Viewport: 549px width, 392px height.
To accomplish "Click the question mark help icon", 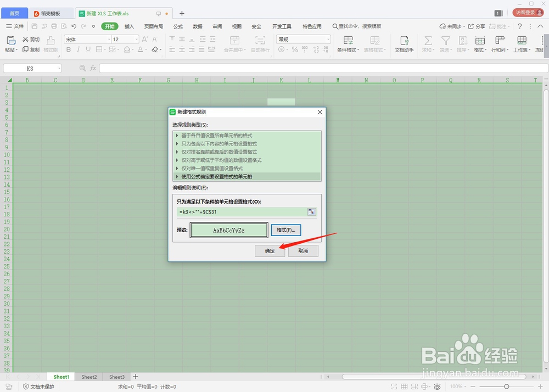I will click(519, 26).
